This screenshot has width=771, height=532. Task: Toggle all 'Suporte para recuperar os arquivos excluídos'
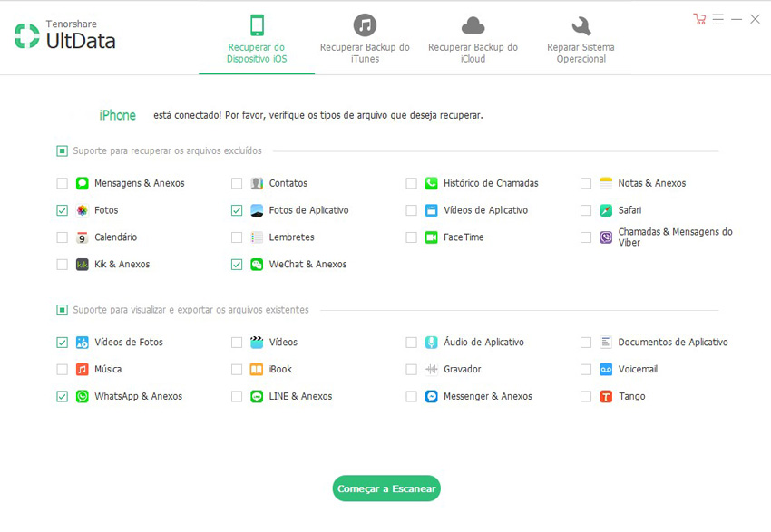click(62, 151)
